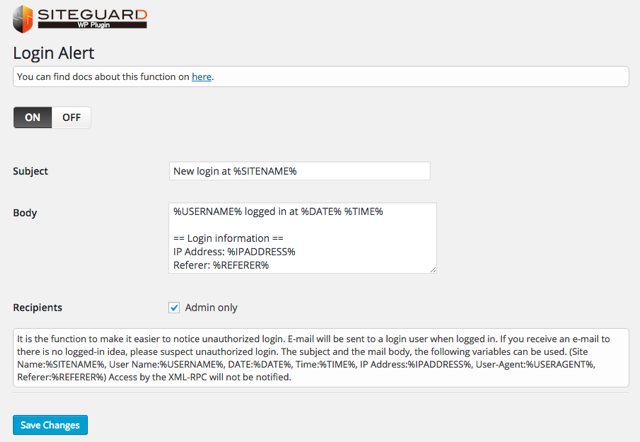640x442 pixels.
Task: Click the '%USERNAME% logged in at' line
Action: coord(278,211)
